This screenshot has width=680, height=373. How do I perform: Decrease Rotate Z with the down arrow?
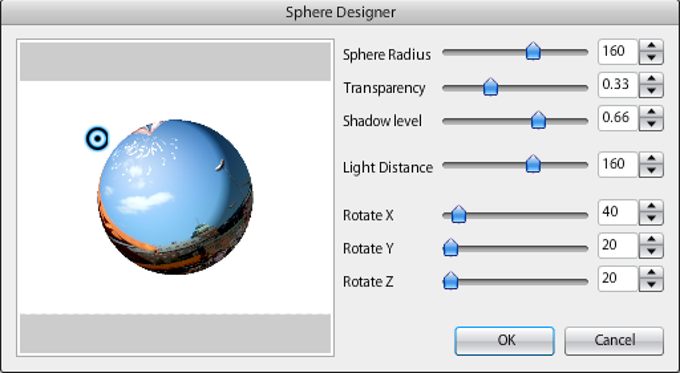(651, 285)
